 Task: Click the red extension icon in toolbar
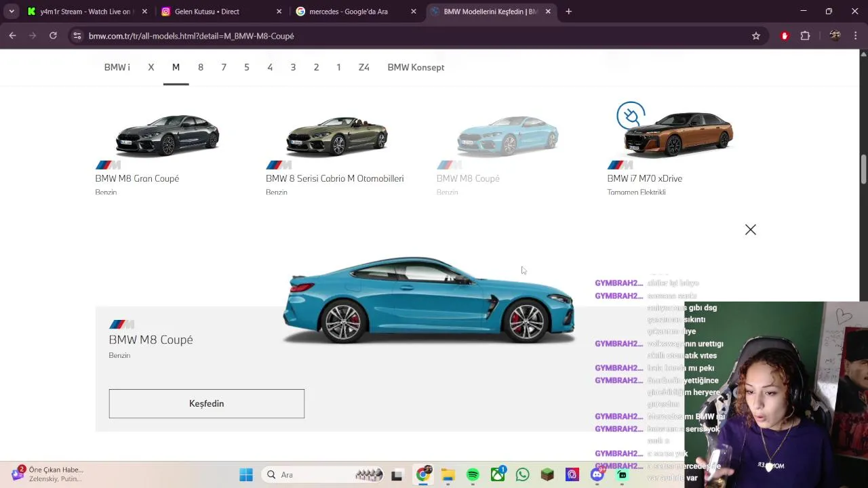[785, 36]
